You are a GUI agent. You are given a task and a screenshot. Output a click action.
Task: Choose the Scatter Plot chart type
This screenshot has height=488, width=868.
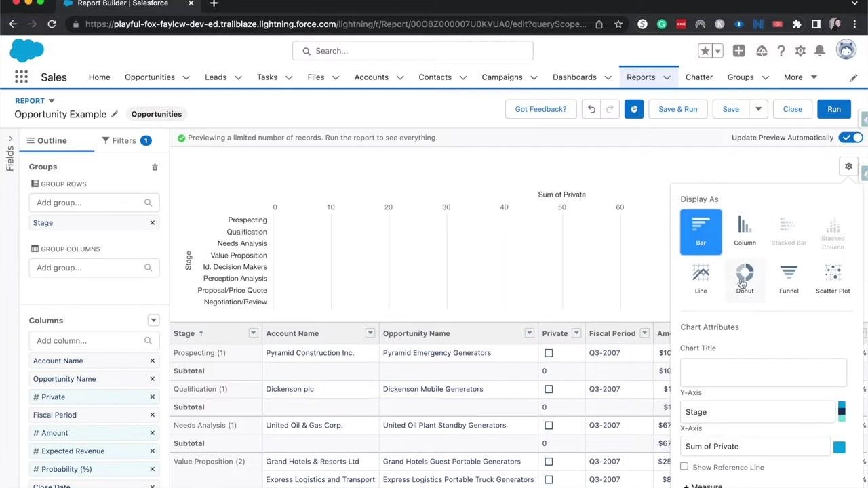[833, 279]
